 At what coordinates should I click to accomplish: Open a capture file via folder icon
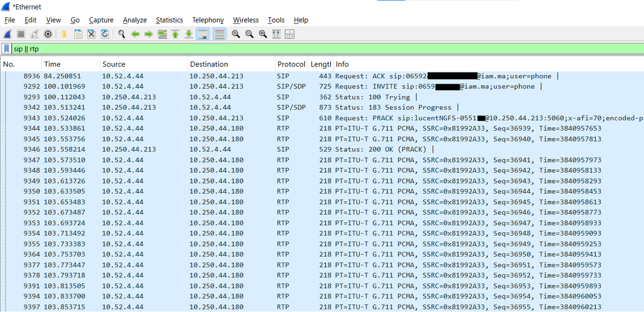click(64, 34)
